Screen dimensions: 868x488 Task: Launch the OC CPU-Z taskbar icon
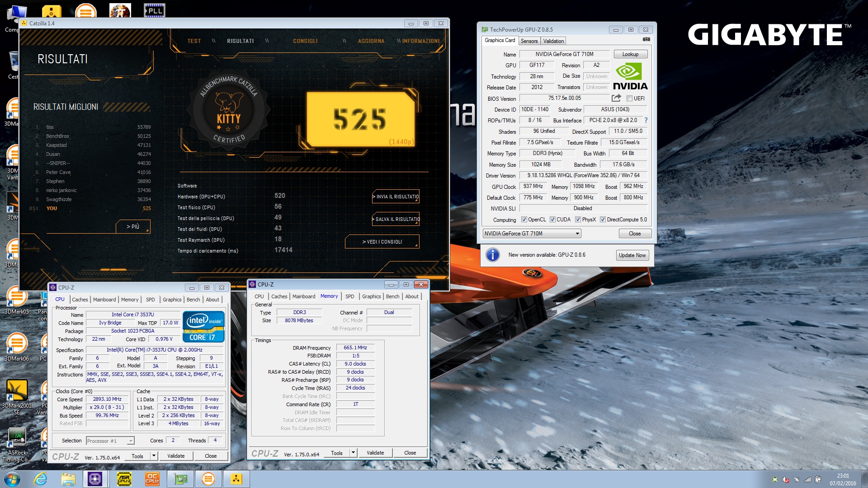click(152, 479)
